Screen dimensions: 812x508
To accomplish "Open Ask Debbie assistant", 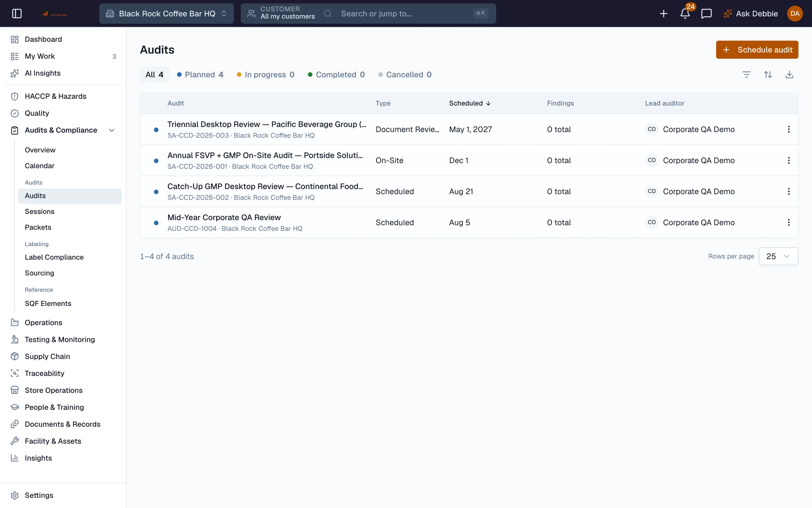I will (x=751, y=14).
